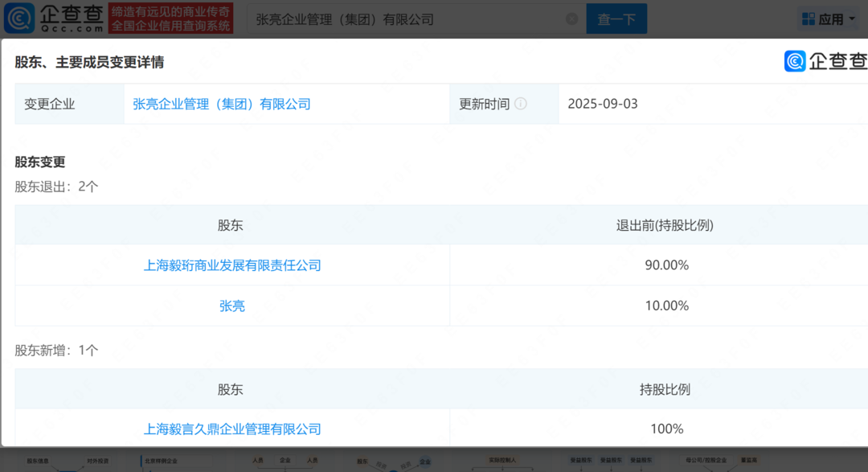This screenshot has height=472, width=868.
Task: Open the info tooltip icon beside 更新时间
Action: click(x=522, y=103)
